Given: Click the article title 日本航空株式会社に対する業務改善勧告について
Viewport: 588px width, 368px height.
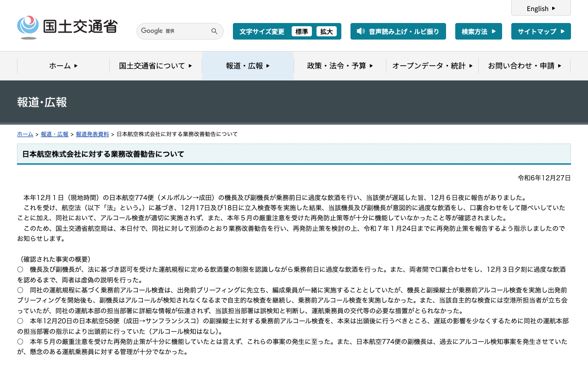Looking at the screenshot, I should pyautogui.click(x=103, y=154).
